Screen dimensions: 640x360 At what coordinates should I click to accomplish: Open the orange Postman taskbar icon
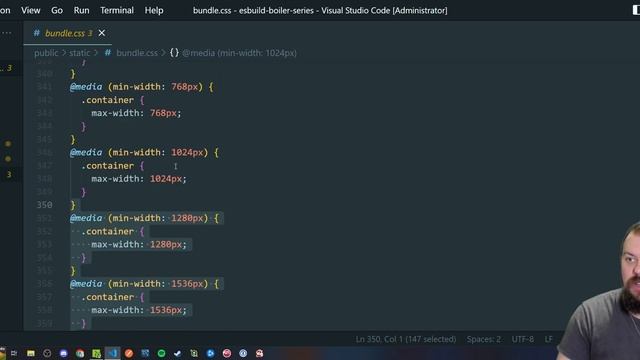pyautogui.click(x=129, y=353)
